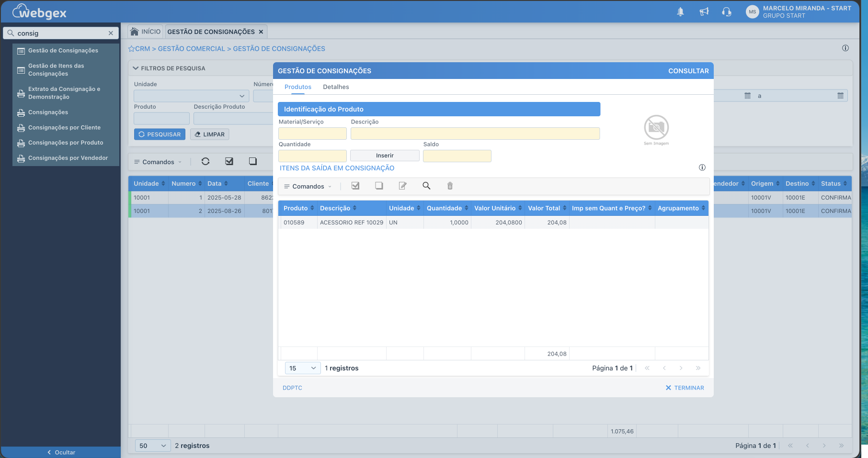
Task: Click the page info icon top right
Action: (x=845, y=48)
